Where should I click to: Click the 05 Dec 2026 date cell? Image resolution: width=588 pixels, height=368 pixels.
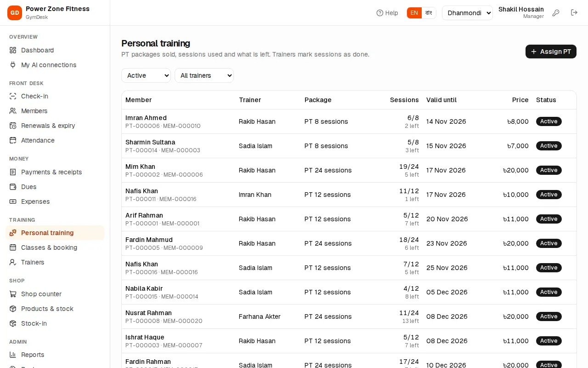(447, 292)
